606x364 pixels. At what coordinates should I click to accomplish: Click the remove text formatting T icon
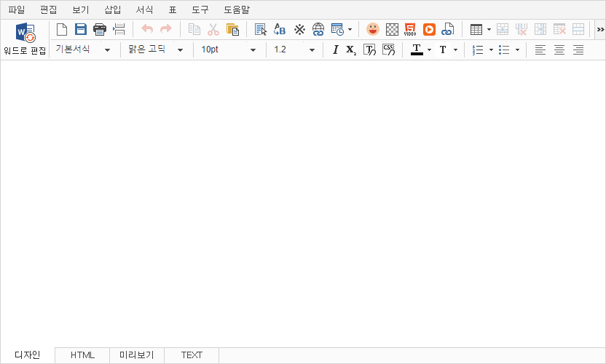369,50
